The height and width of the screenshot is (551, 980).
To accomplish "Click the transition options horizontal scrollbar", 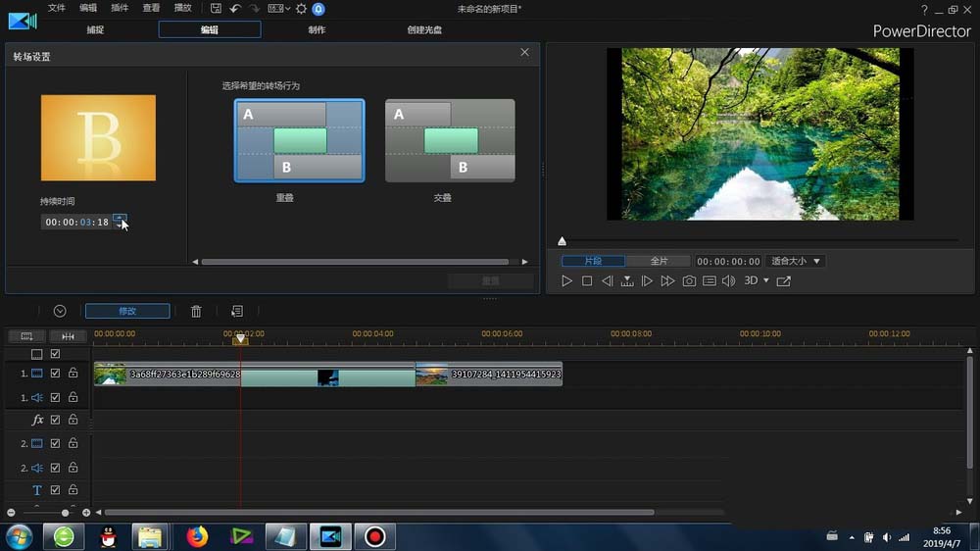I will pyautogui.click(x=355, y=262).
